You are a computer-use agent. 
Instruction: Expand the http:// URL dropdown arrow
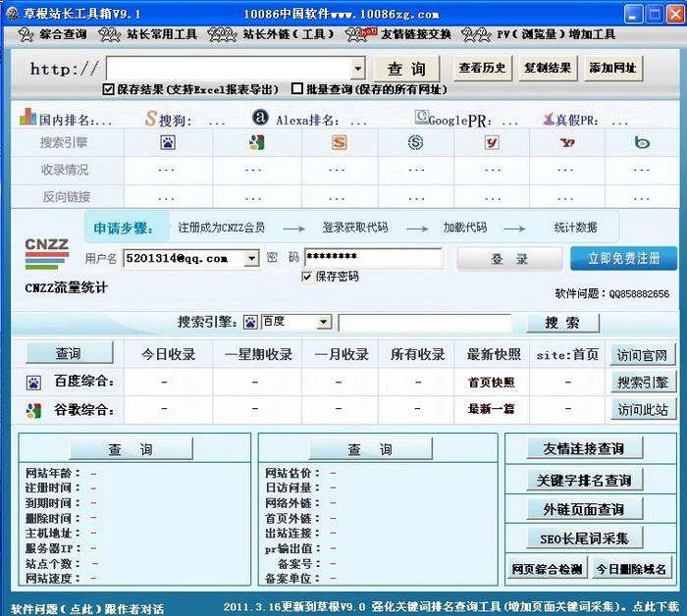(358, 69)
